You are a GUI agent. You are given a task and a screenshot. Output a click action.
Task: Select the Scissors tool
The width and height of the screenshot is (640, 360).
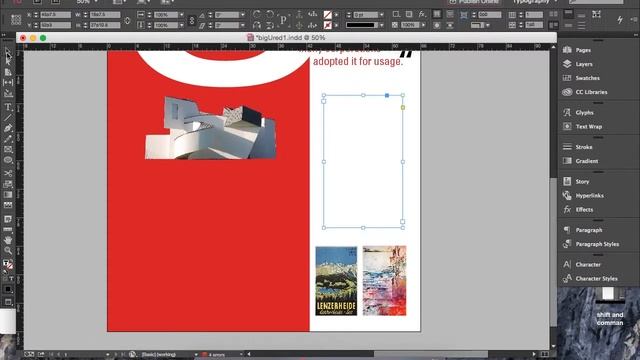(8, 173)
